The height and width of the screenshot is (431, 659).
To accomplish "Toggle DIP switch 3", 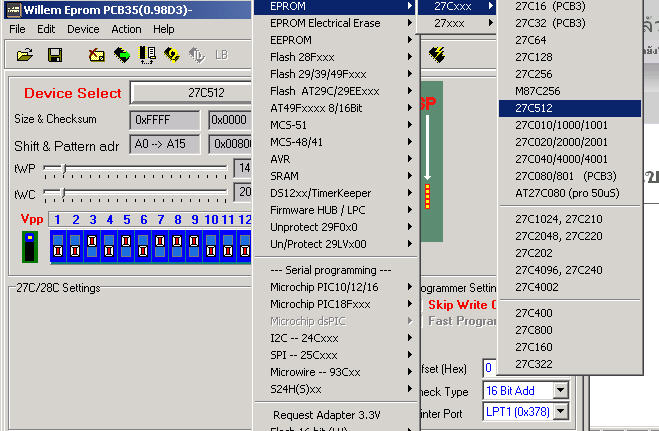I will [92, 246].
